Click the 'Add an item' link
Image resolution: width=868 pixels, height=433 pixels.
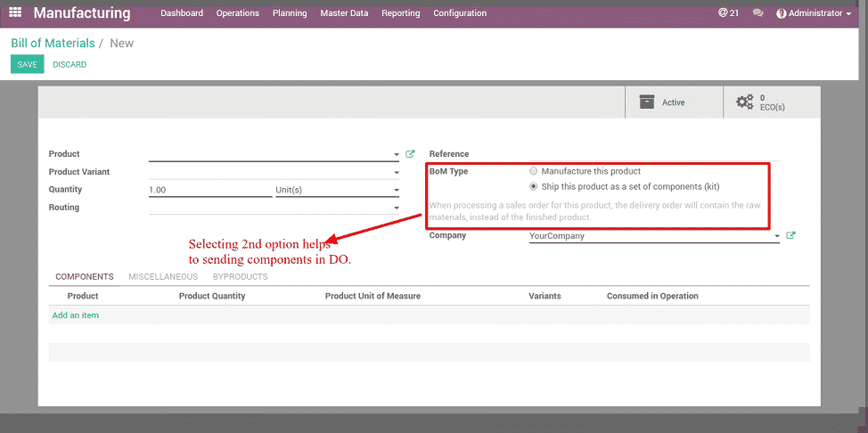(x=76, y=315)
